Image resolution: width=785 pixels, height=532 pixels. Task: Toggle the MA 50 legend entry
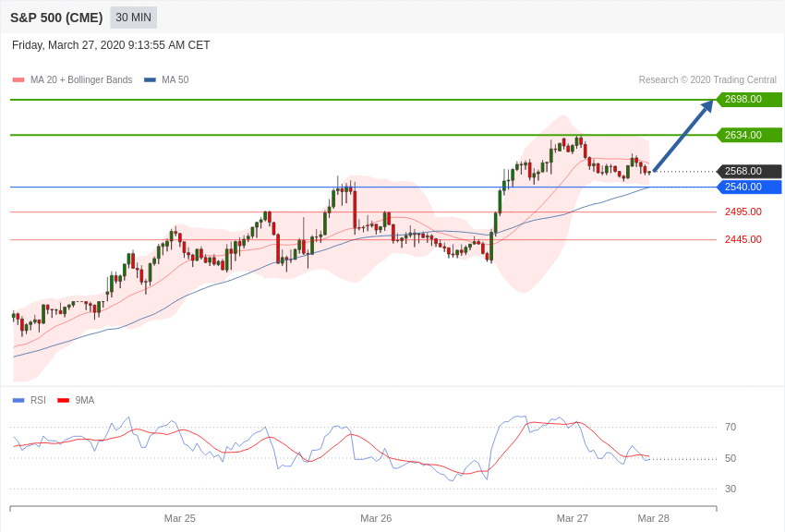click(x=166, y=79)
